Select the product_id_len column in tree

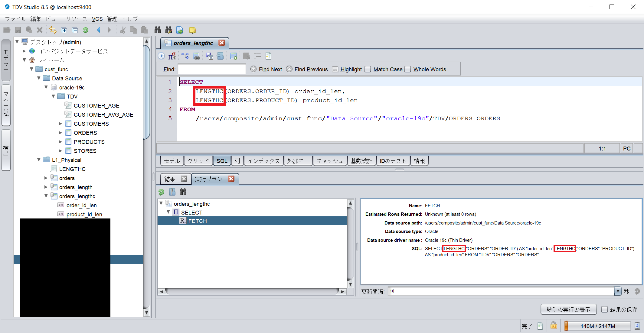click(84, 214)
